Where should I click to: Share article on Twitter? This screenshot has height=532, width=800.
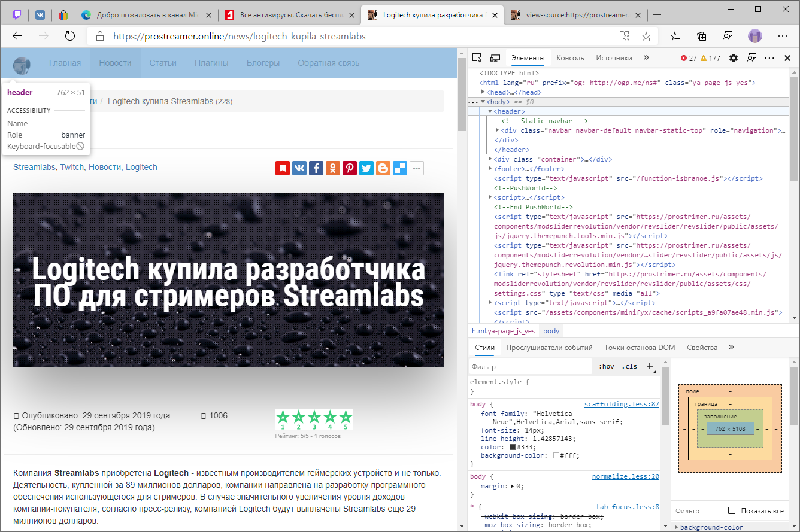click(366, 168)
